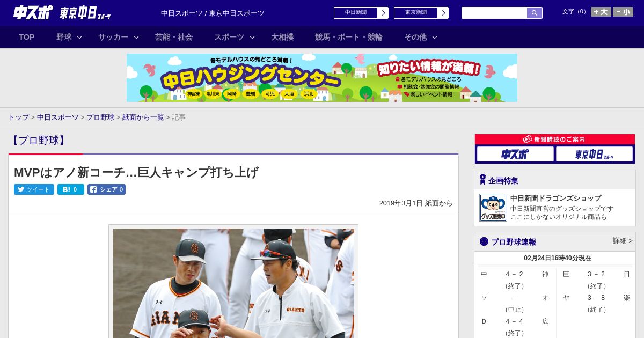Go to プロ野球 breadcrumb link
This screenshot has height=338, width=644.
100,117
